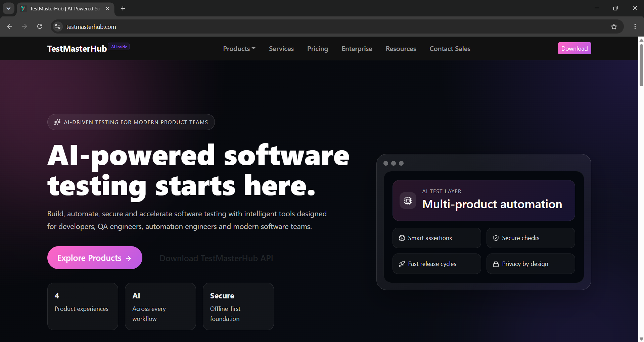
Task: Click the Secure checks shield icon
Action: pos(496,238)
